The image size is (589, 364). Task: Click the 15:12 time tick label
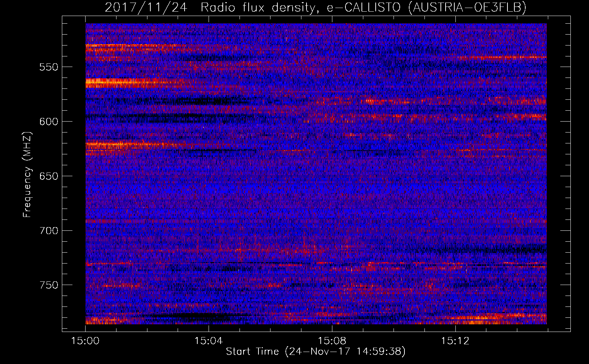[x=455, y=341]
